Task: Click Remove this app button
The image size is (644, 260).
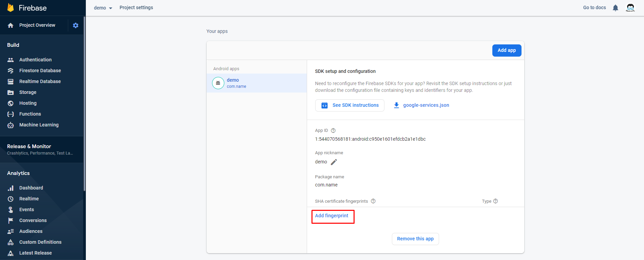Action: pyautogui.click(x=415, y=239)
